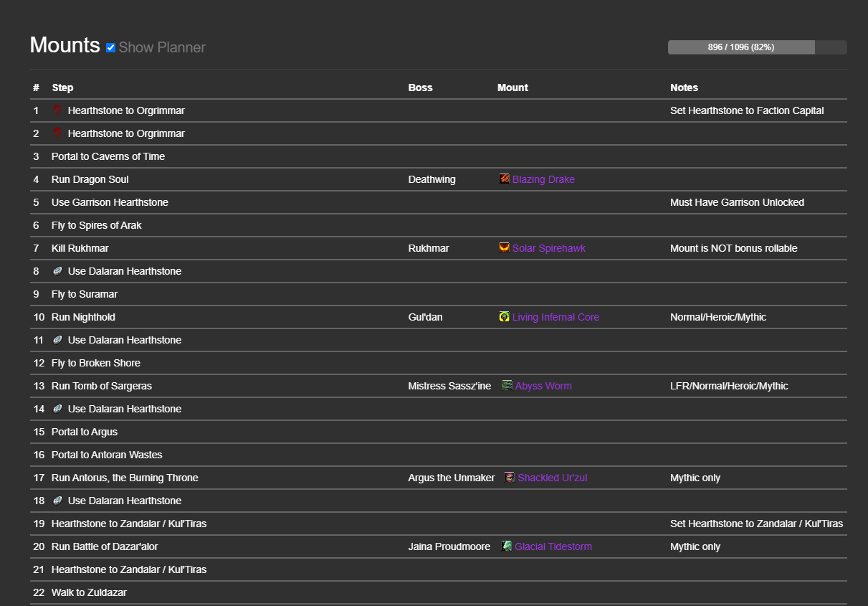Viewport: 868px width, 606px height.
Task: Click the # column header
Action: pyautogui.click(x=36, y=87)
